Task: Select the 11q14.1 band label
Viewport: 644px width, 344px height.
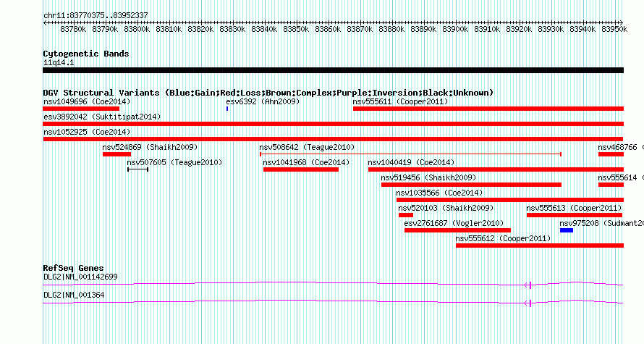Action: pyautogui.click(x=59, y=62)
